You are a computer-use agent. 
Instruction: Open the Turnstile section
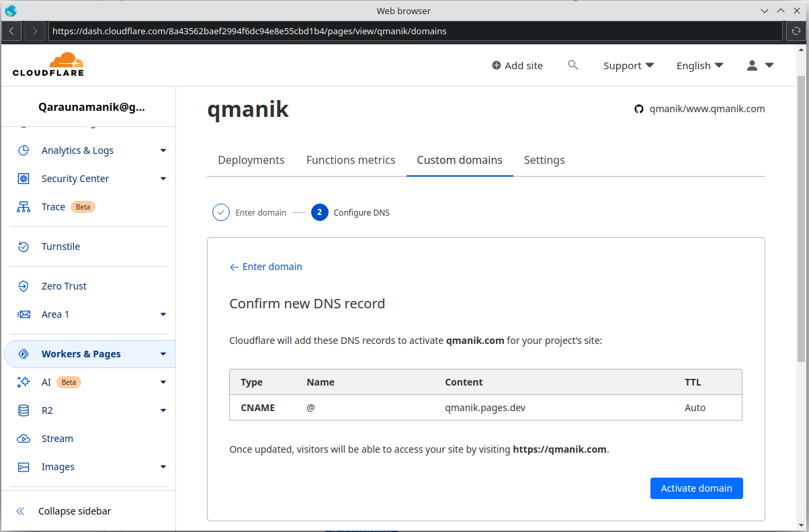tap(59, 246)
